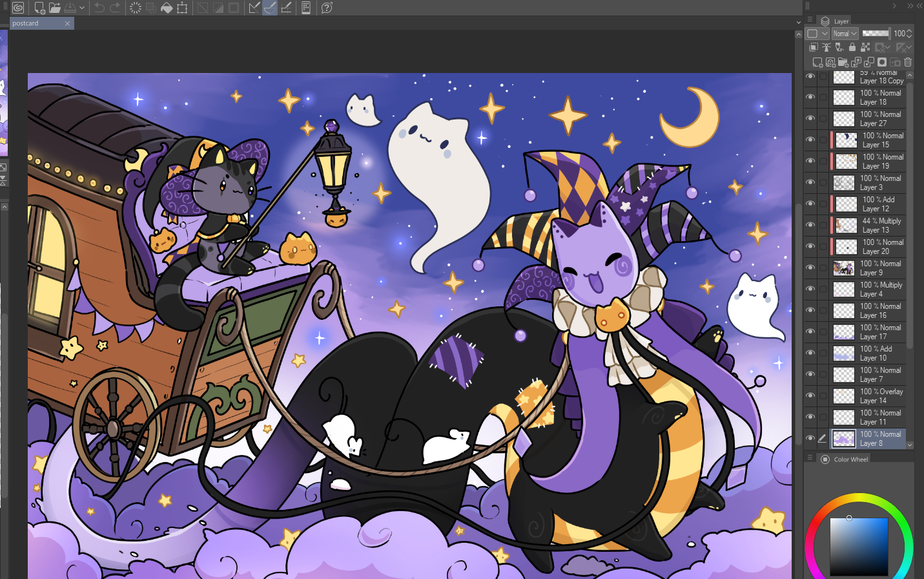Hide Layer 14 Overlay layer
The width and height of the screenshot is (924, 579).
tap(810, 395)
